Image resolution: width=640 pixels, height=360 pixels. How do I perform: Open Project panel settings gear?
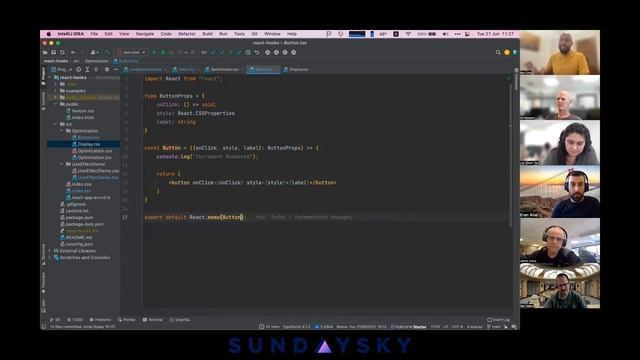click(107, 69)
